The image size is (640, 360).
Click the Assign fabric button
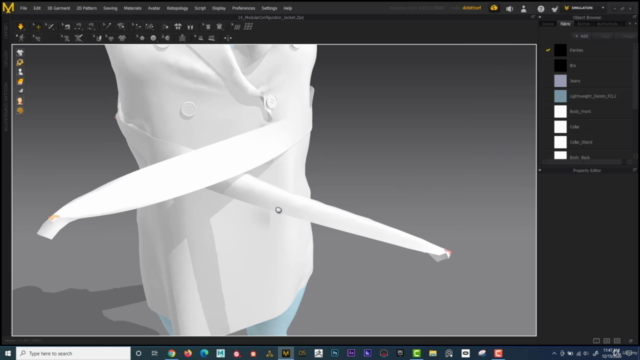[x=626, y=36]
